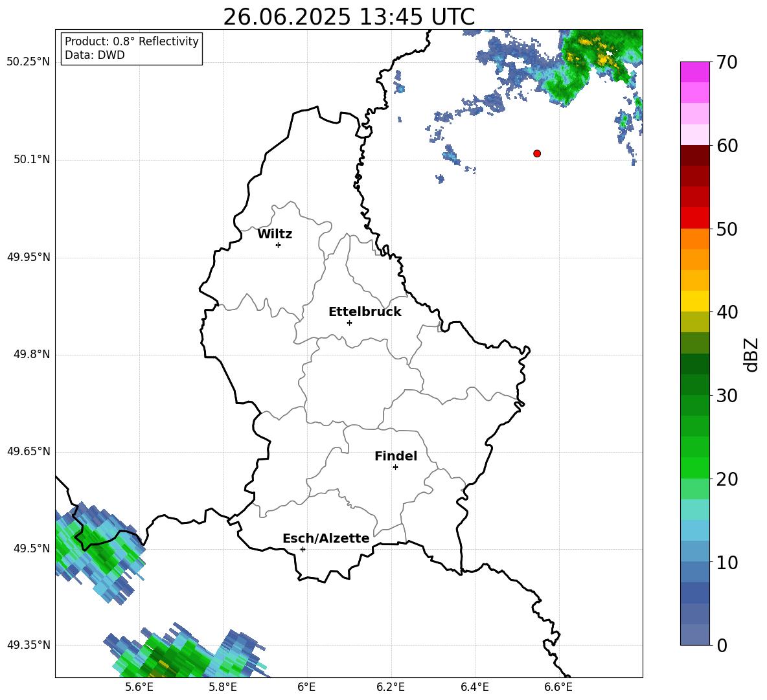Click the magenta top colorbar band

click(x=694, y=72)
